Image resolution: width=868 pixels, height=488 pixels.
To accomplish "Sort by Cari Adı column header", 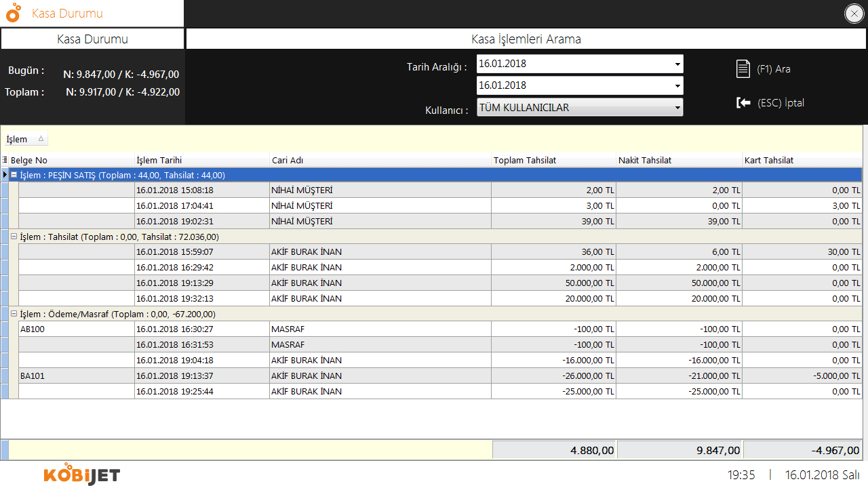I will [380, 161].
